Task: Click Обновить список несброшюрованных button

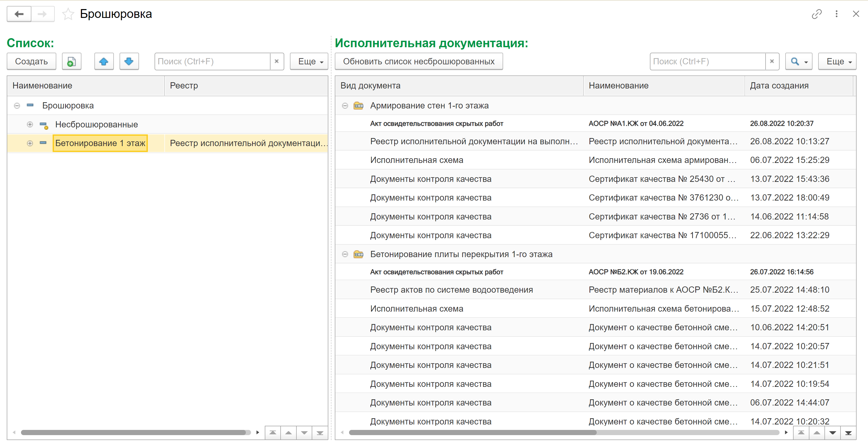Action: point(419,61)
